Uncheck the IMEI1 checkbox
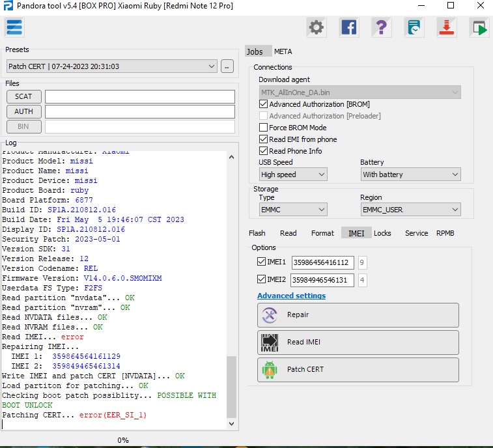The height and width of the screenshot is (448, 493). 262,262
